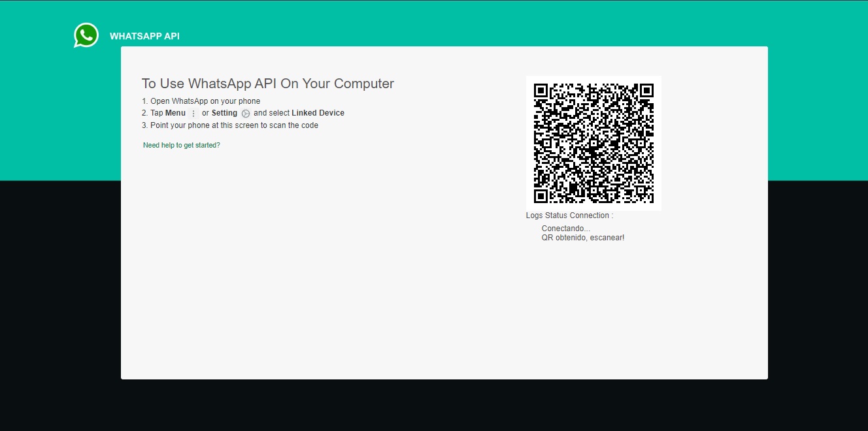868x431 pixels.
Task: Click the 'Linked Device' bold text
Action: point(318,113)
